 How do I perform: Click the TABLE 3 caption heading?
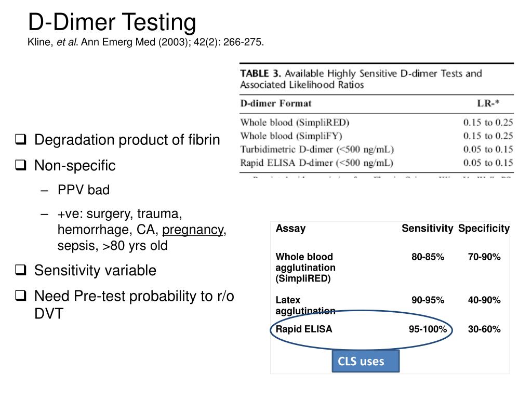[x=361, y=79]
